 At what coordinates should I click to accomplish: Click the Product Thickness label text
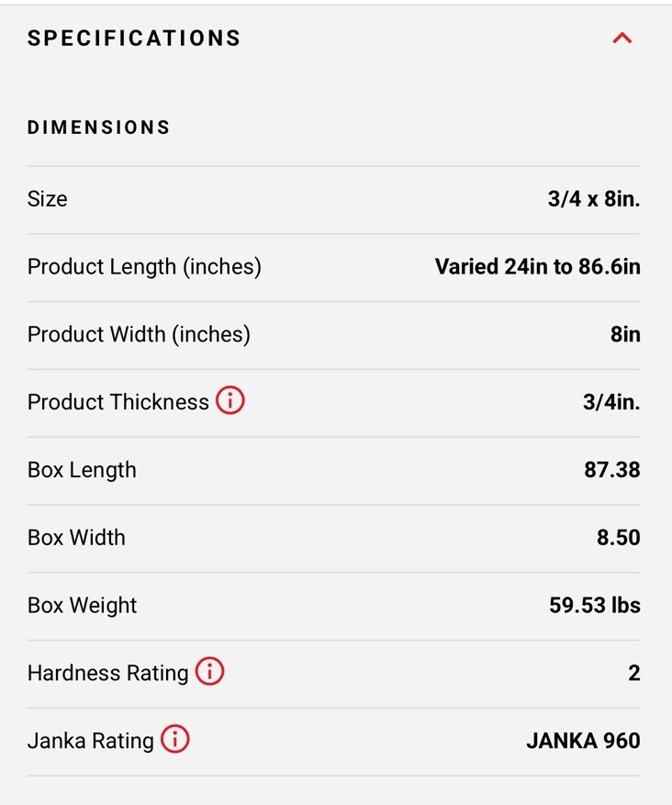[x=118, y=402]
